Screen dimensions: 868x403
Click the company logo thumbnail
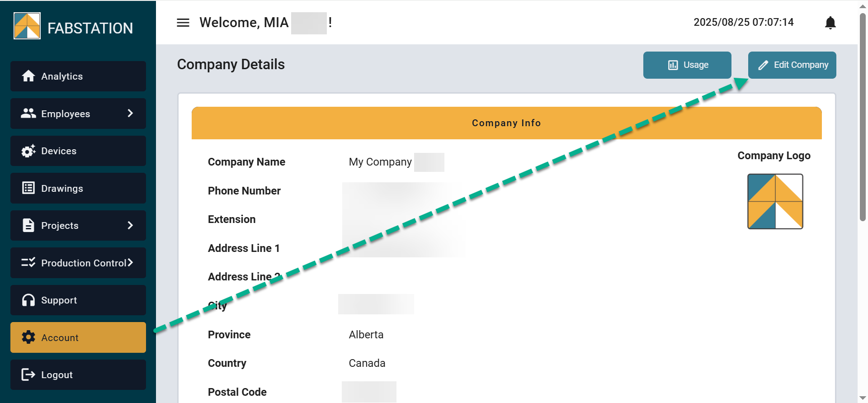[775, 201]
